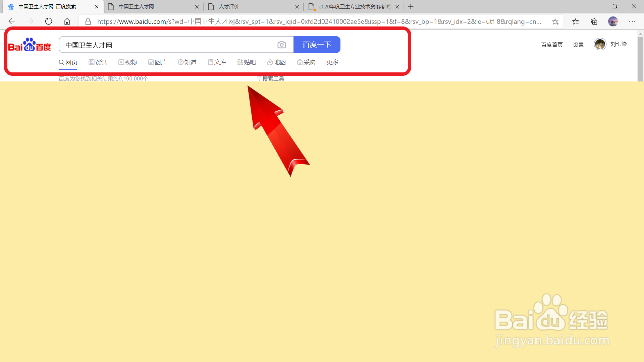644x362 pixels.
Task: Open the favorites list icon
Action: coord(576,21)
